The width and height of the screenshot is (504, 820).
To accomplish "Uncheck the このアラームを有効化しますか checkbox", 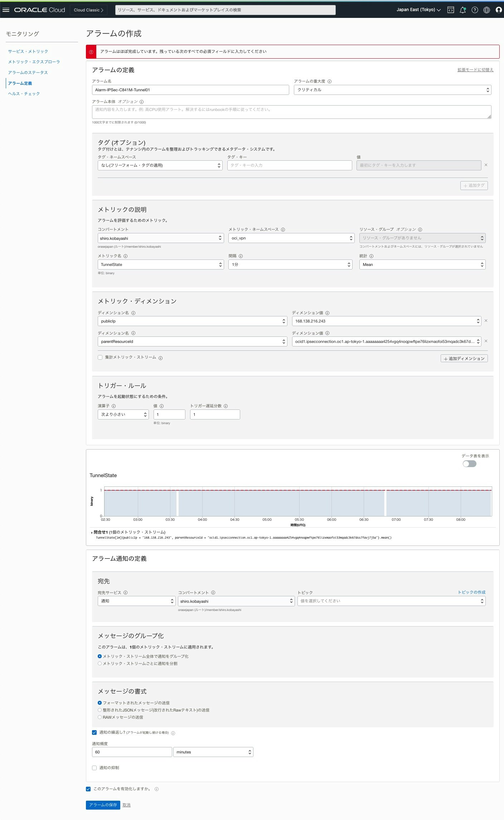I will point(88,789).
